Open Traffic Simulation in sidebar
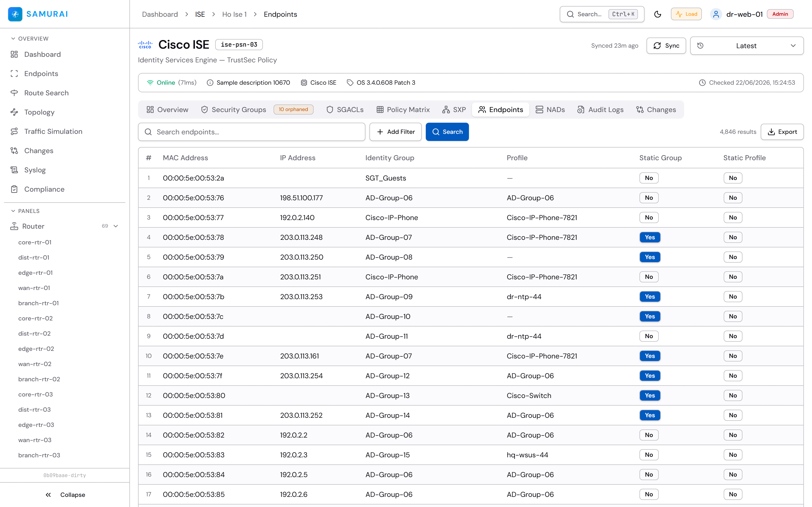The image size is (812, 507). 53,132
